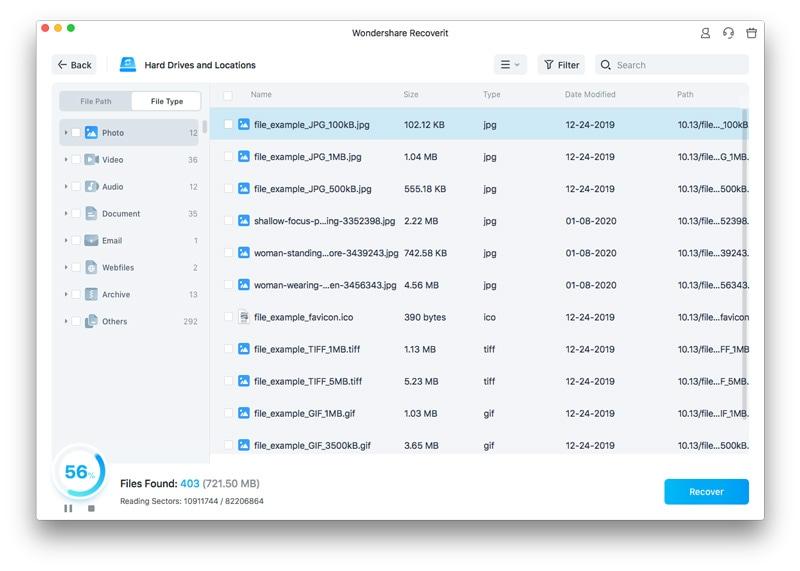800x571 pixels.
Task: Check the box for file_example_favicon.ico
Action: point(228,317)
